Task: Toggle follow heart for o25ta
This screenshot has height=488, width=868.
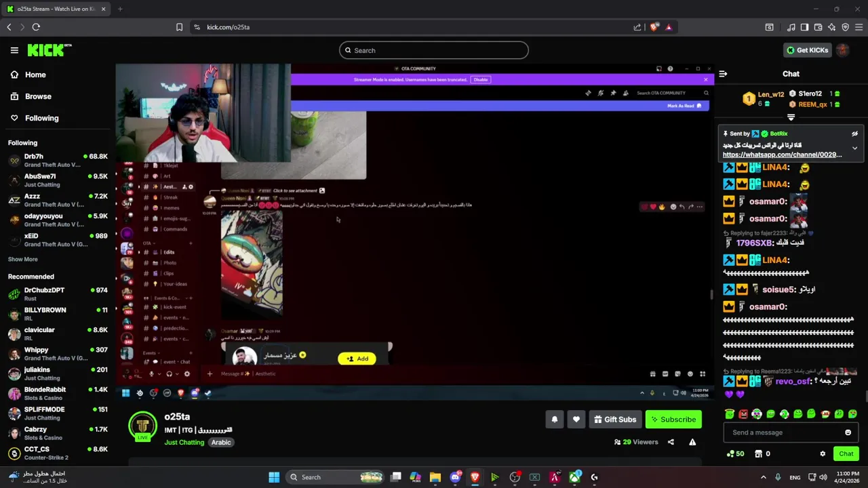Action: (576, 420)
